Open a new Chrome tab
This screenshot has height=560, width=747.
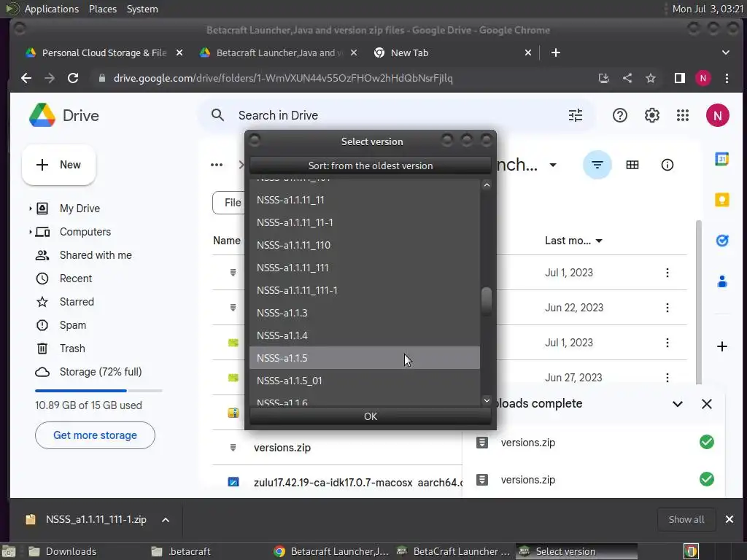pos(555,52)
